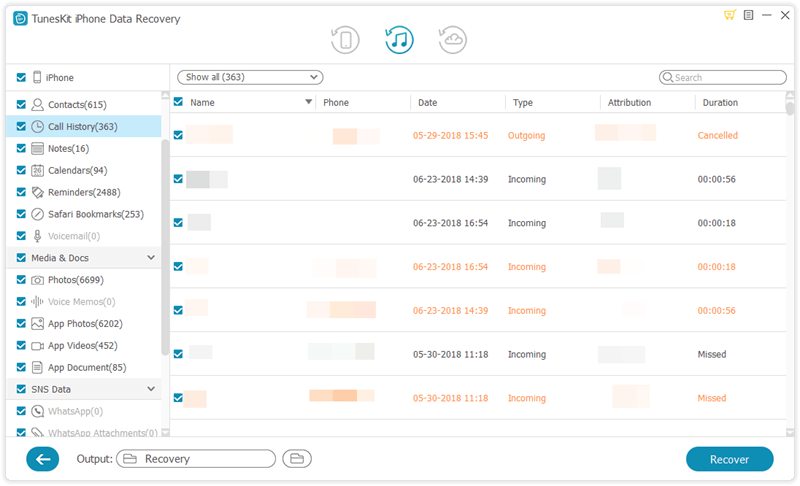Go back with the arrow button
800x486 pixels.
coord(42,459)
